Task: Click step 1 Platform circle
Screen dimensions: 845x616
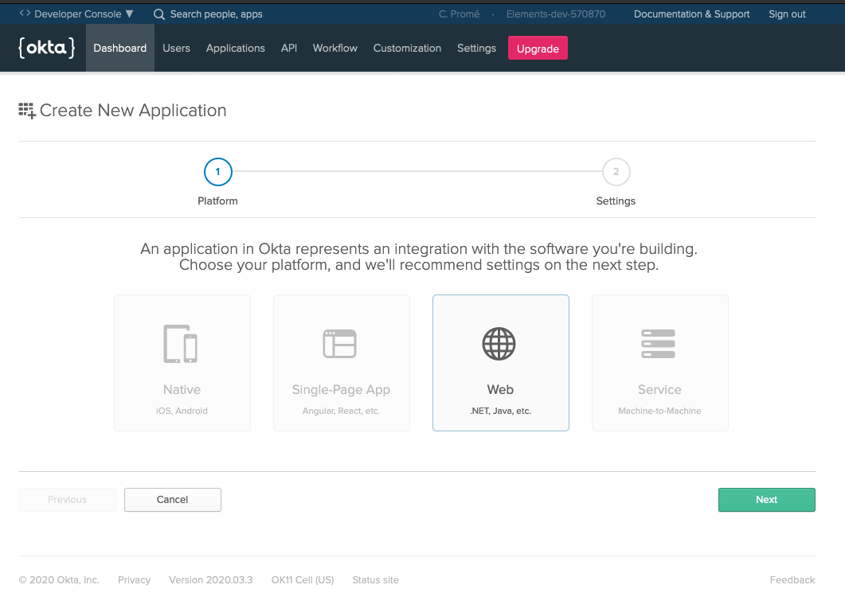Action: pyautogui.click(x=217, y=172)
